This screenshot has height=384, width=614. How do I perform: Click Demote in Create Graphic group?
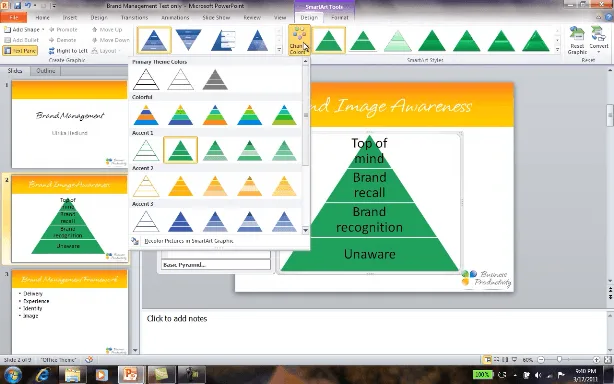point(63,40)
